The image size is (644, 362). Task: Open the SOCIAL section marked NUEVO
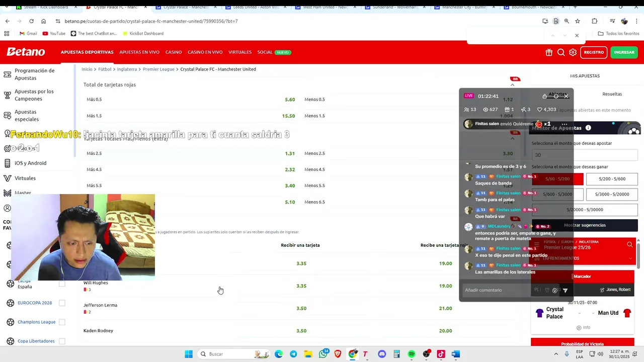(274, 52)
